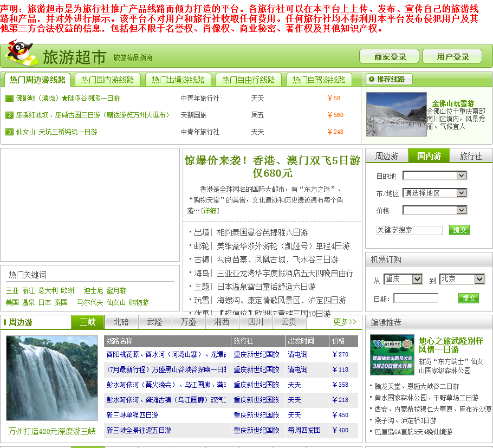This screenshot has height=448, width=493.
Task: Click the rank 3 green number badge
Action: tap(9, 132)
